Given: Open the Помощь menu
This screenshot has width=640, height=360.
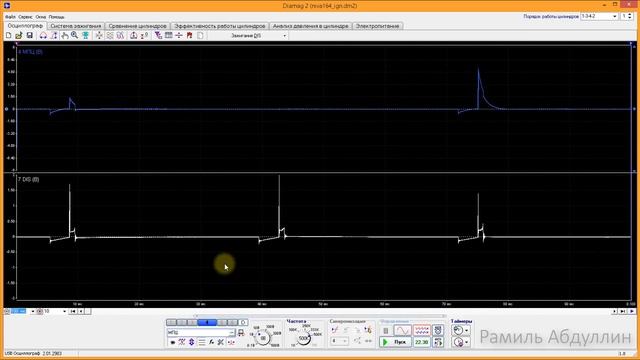Looking at the screenshot, I should click(57, 17).
